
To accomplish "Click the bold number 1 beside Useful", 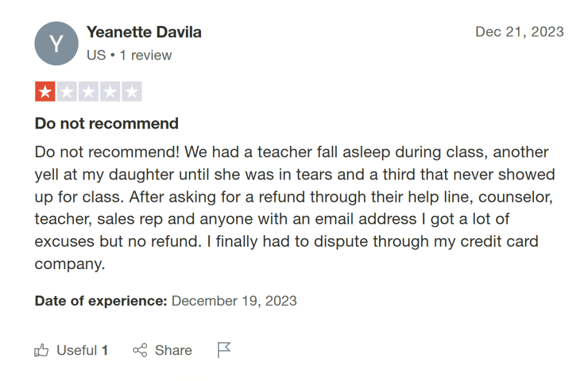I will pyautogui.click(x=105, y=350).
